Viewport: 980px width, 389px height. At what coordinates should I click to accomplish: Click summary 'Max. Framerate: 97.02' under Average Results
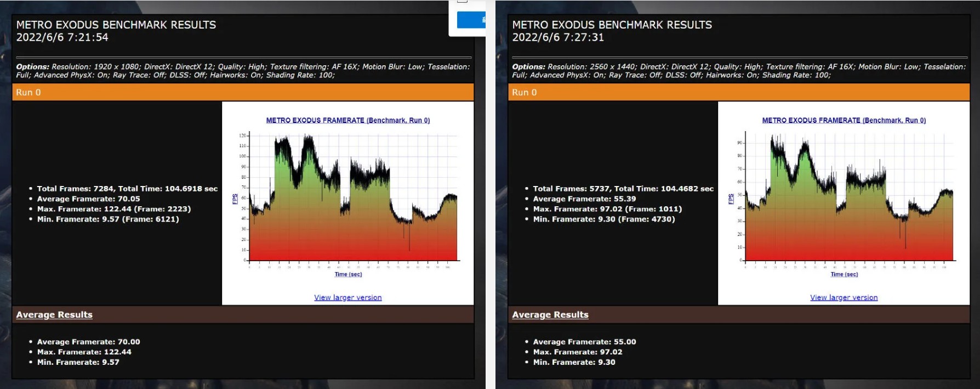coord(578,352)
